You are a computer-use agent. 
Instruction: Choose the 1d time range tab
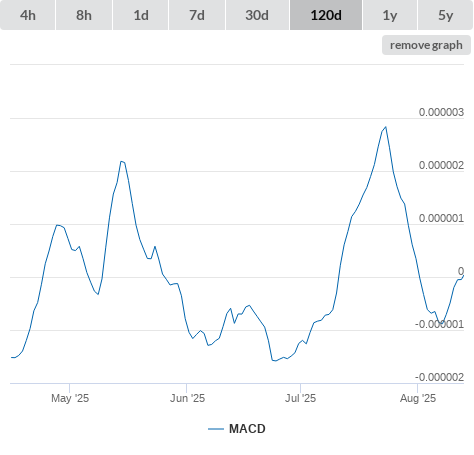pyautogui.click(x=141, y=15)
